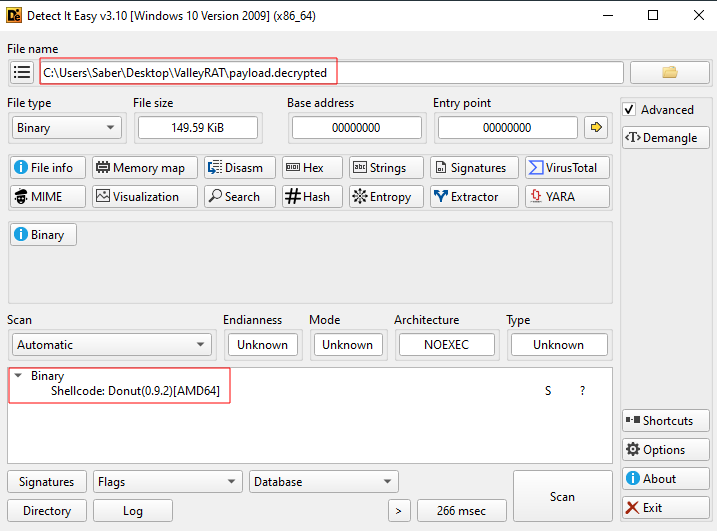
Task: Open the Visualization view
Action: click(x=145, y=197)
